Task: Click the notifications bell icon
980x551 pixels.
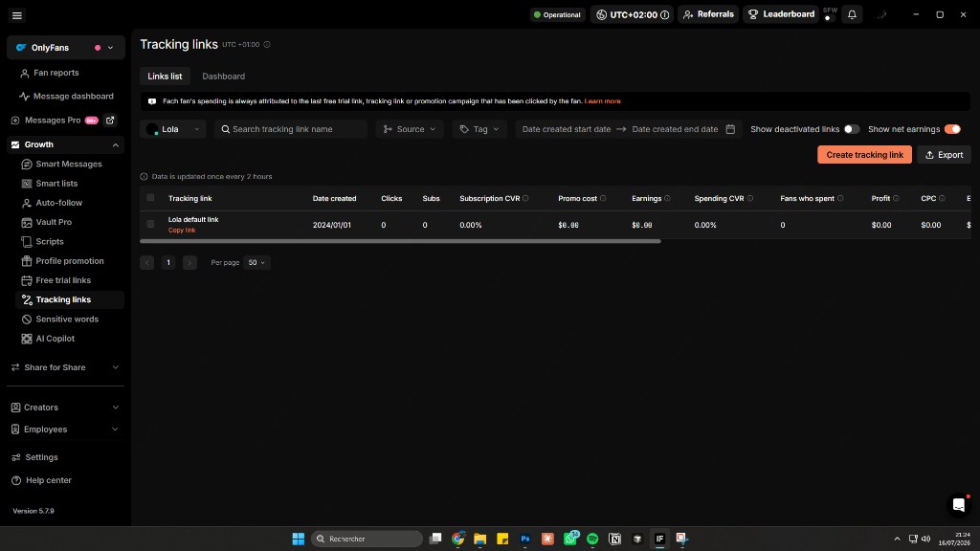Action: (852, 14)
